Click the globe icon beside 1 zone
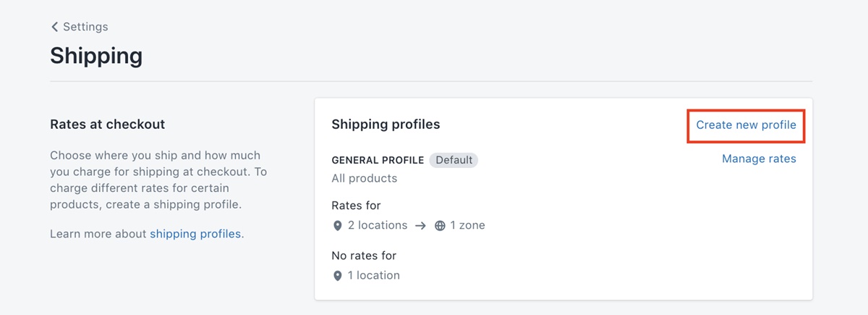 click(x=440, y=226)
